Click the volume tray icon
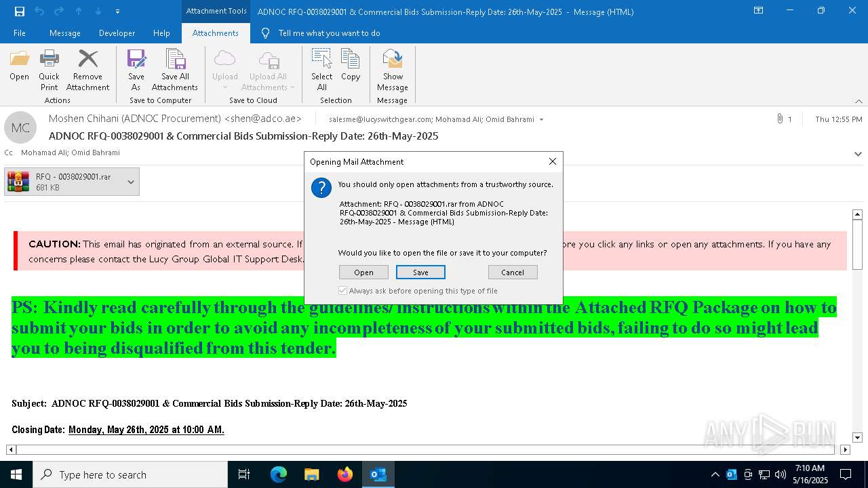The height and width of the screenshot is (488, 868). 780,474
